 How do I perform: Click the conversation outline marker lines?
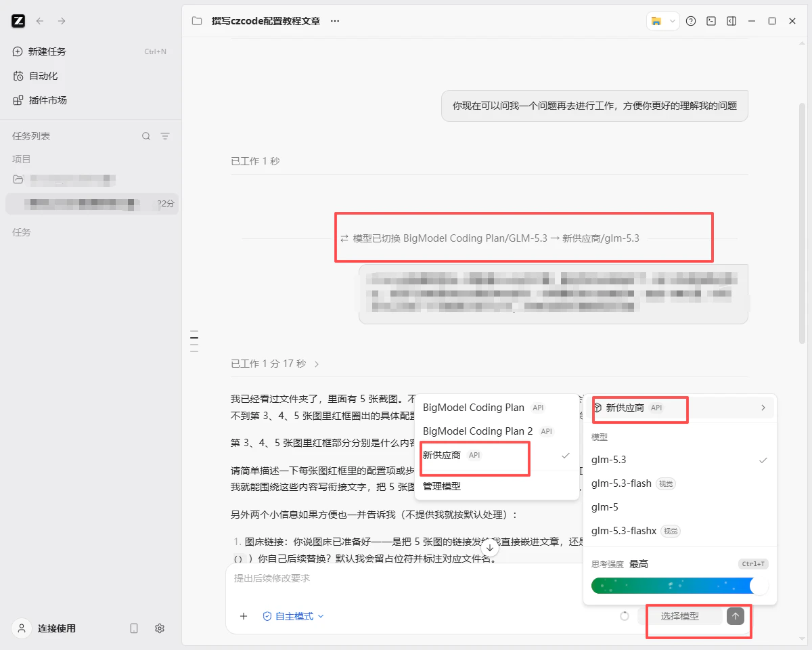194,341
